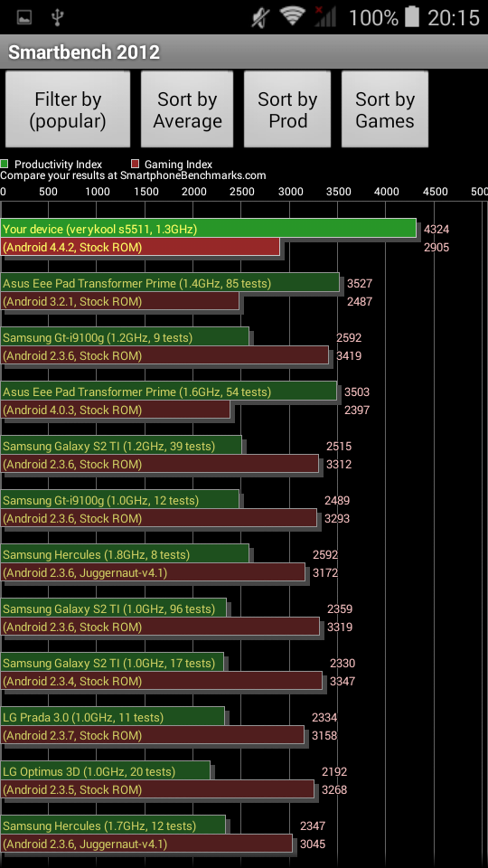Tap the Sort by Prod button
The height and width of the screenshot is (868, 488).
pos(287,109)
